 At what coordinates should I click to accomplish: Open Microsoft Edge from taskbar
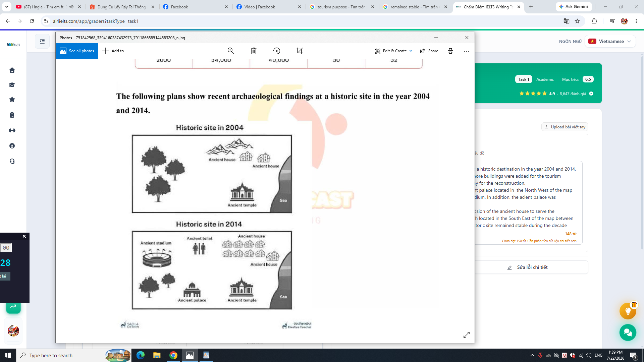141,355
